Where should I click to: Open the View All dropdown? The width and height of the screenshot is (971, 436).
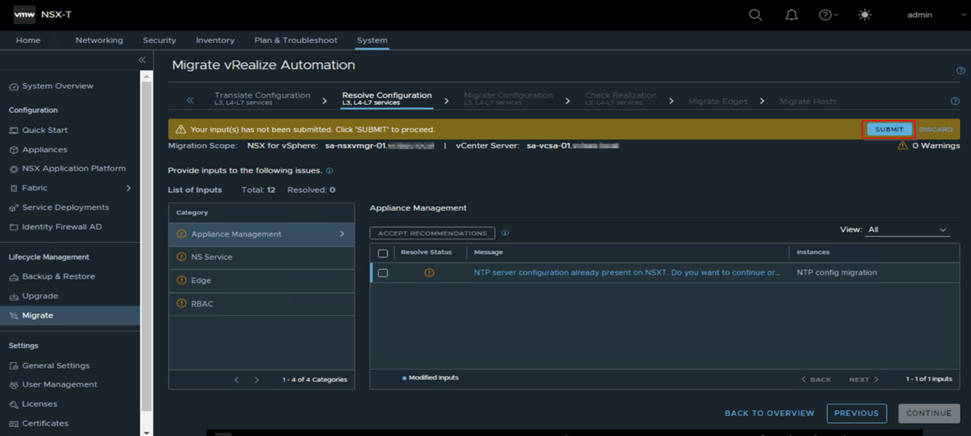pos(907,230)
